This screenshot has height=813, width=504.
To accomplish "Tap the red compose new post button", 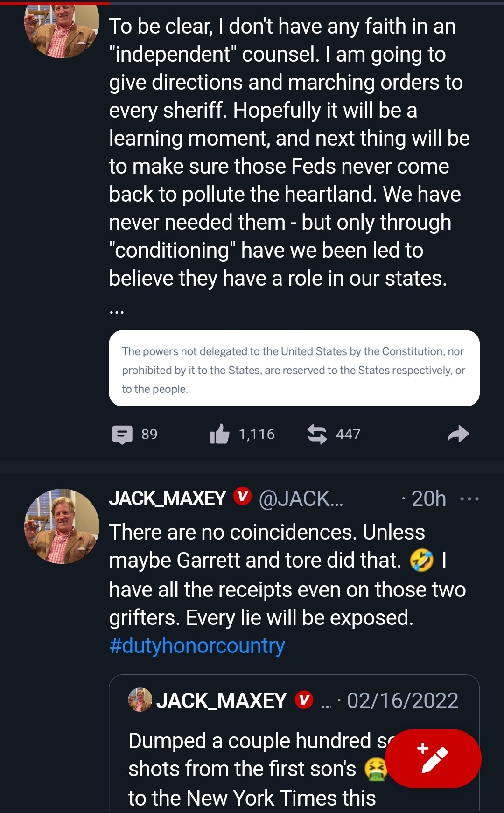I will pos(433,758).
